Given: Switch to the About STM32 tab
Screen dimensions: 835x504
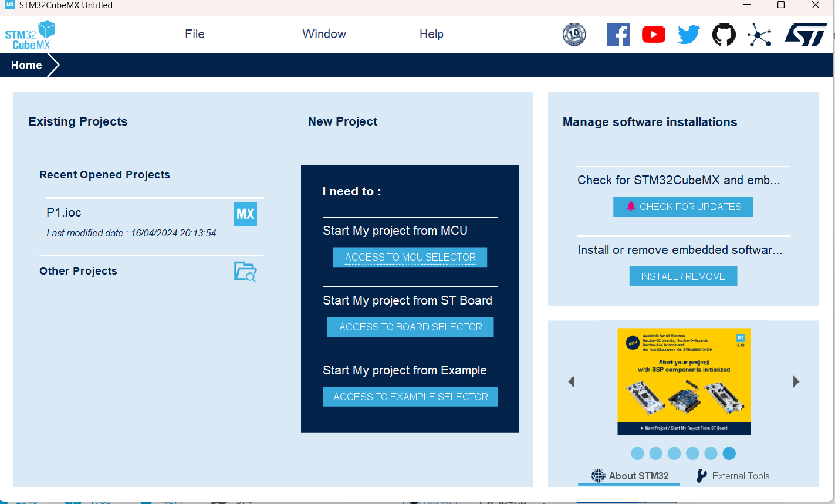Looking at the screenshot, I should (x=629, y=476).
